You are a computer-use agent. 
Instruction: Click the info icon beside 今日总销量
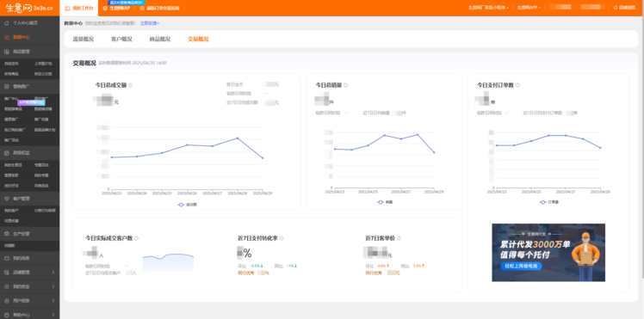pos(345,85)
